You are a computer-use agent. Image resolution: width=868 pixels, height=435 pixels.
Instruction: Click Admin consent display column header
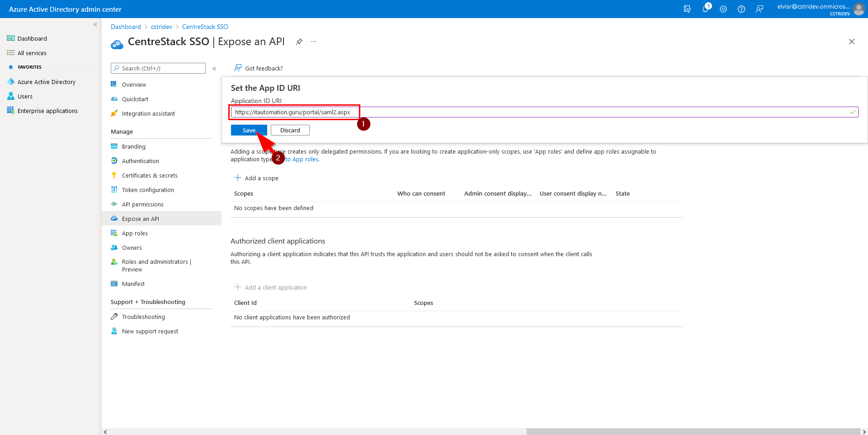498,193
